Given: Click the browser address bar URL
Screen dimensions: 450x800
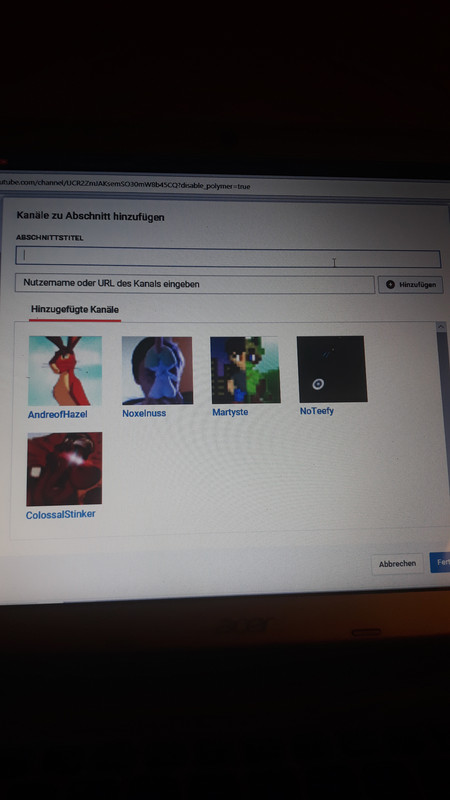Looking at the screenshot, I should click(x=125, y=186).
